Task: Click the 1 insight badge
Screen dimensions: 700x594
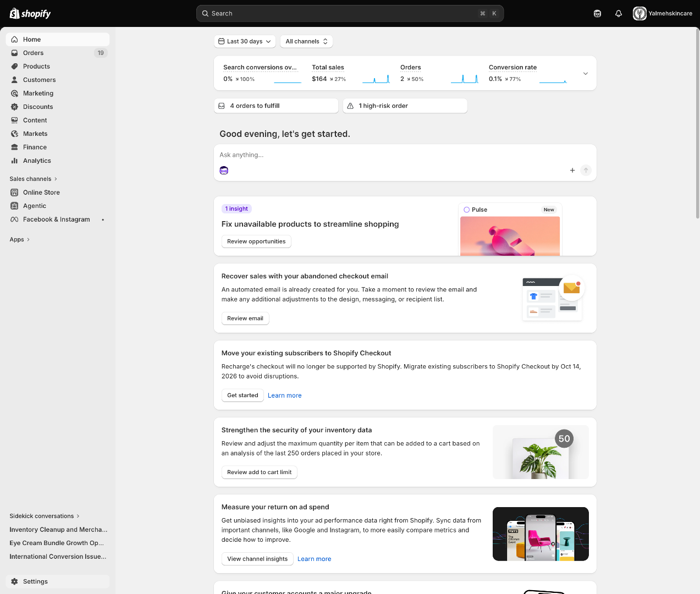Action: [x=236, y=209]
